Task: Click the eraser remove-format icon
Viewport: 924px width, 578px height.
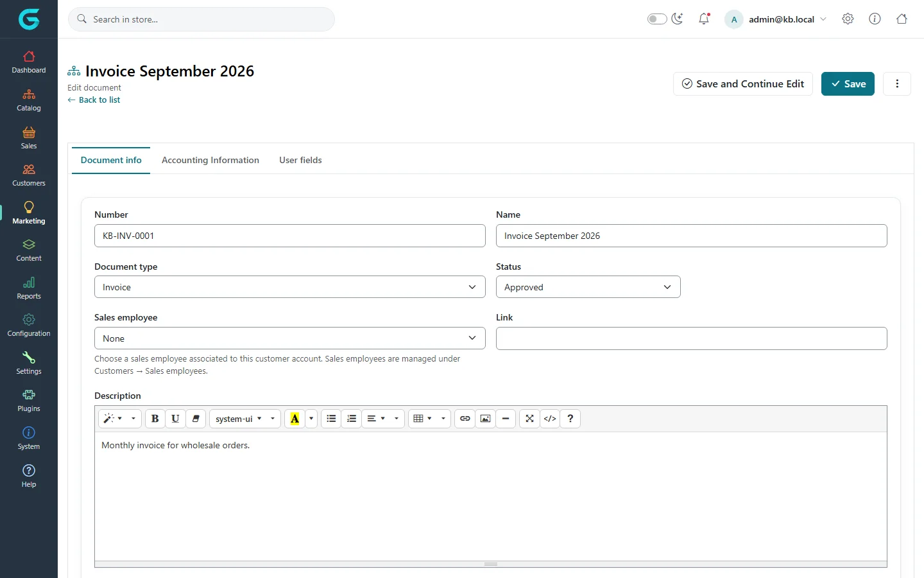Action: pyautogui.click(x=196, y=419)
